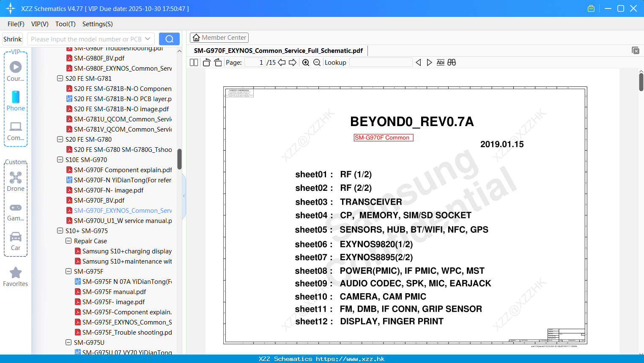
Task: Open the File(F) menu
Action: point(16,24)
